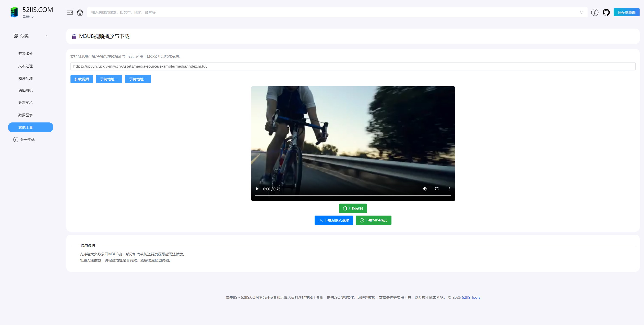Open 关于本站 in the sidebar
Viewport: 644px width, 325px height.
coord(27,140)
